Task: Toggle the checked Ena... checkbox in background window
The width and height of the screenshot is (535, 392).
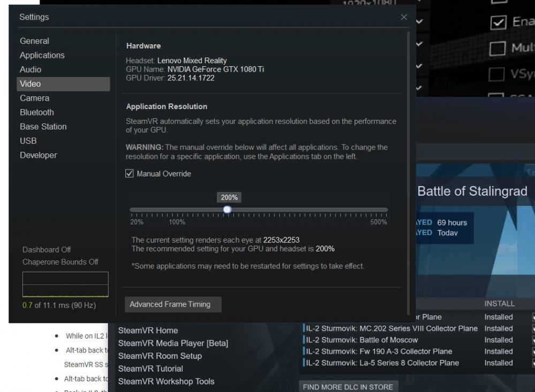Action: coord(498,23)
